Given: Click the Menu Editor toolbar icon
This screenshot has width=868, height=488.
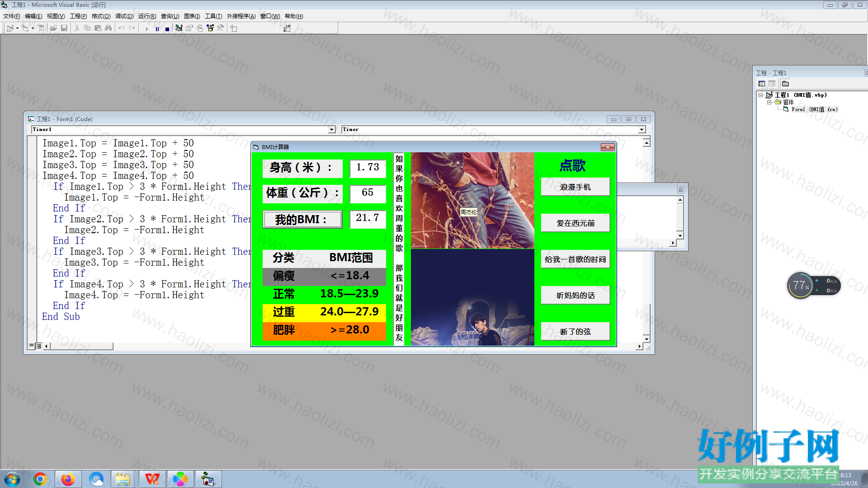Looking at the screenshot, I should tap(41, 28).
